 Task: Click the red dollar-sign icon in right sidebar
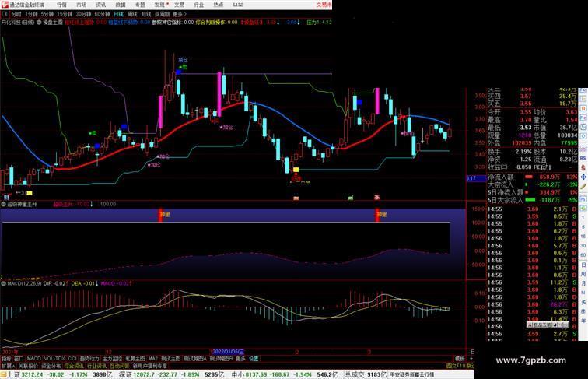pos(583,168)
